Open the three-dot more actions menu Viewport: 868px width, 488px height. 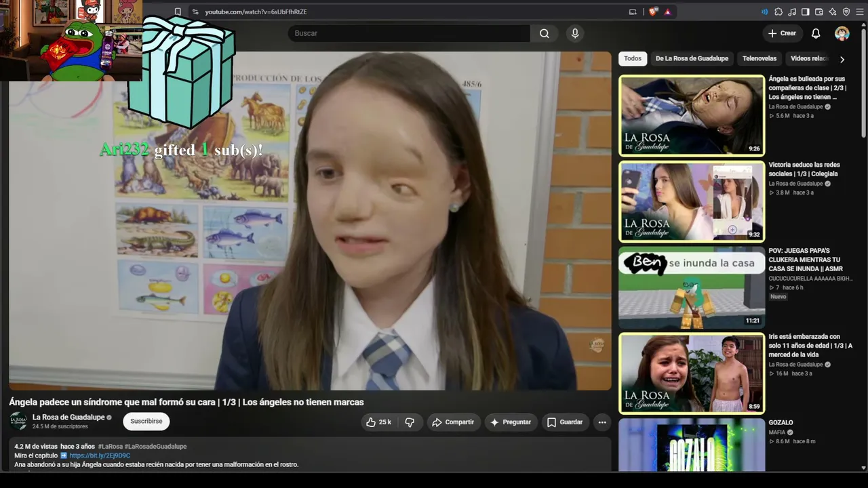[x=601, y=422]
